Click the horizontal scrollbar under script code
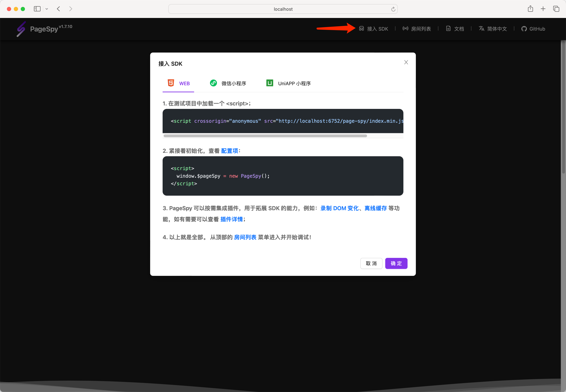This screenshot has height=392, width=566. 265,136
